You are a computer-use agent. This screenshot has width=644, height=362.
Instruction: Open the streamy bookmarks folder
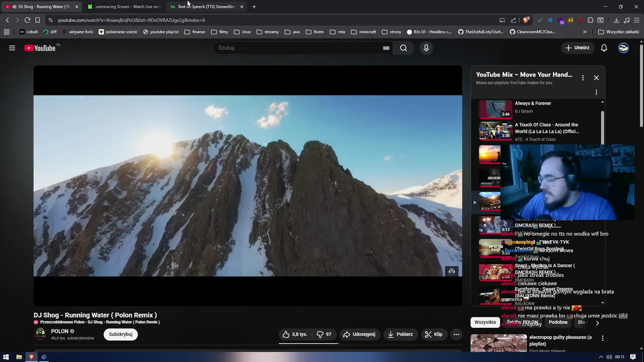point(267,32)
